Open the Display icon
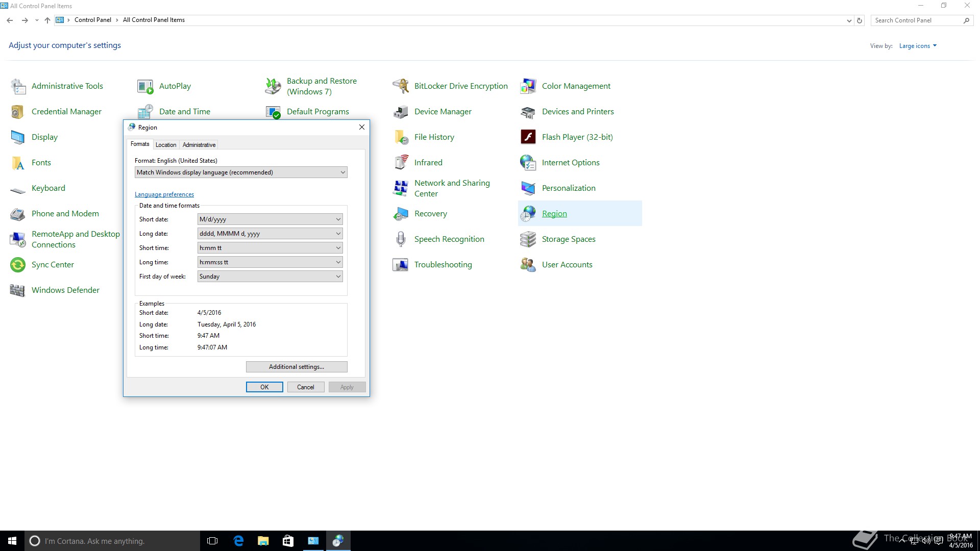This screenshot has width=980, height=551. pos(18,137)
